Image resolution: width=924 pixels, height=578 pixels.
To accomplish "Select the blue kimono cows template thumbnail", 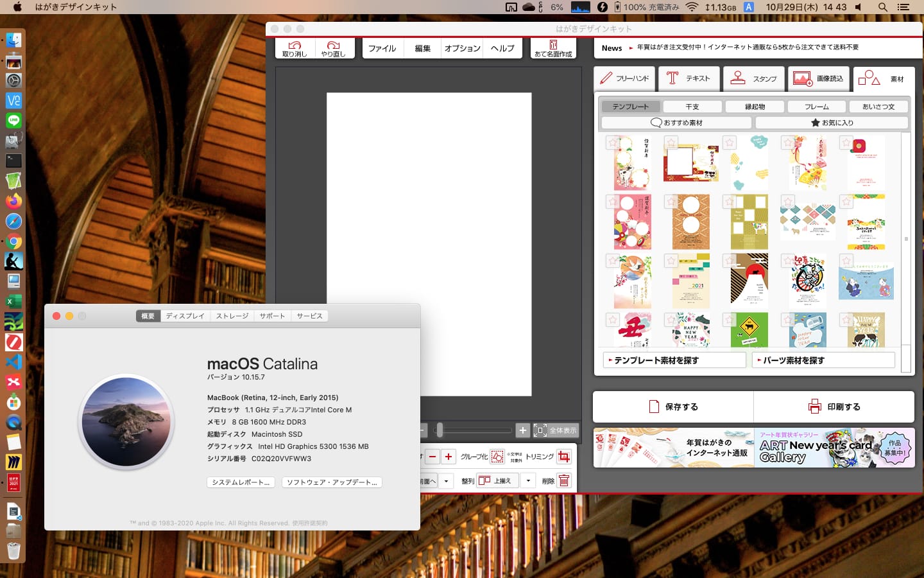I will 866,281.
